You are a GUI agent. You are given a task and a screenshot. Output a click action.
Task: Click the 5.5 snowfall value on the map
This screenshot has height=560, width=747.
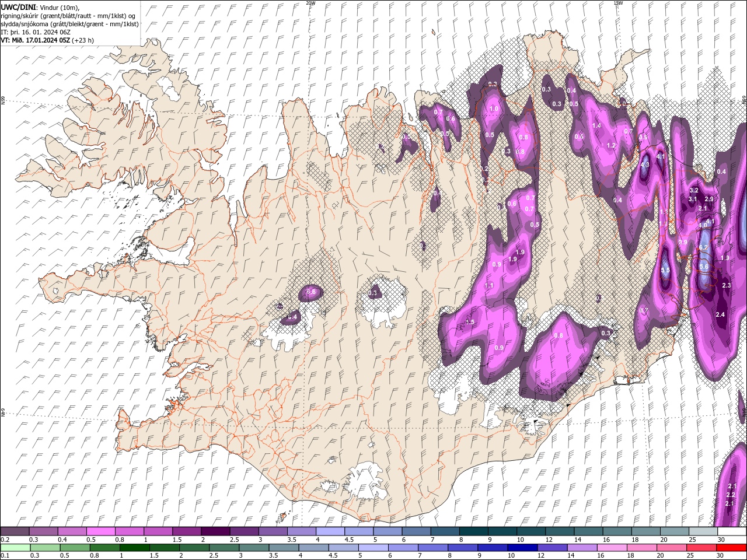[665, 270]
